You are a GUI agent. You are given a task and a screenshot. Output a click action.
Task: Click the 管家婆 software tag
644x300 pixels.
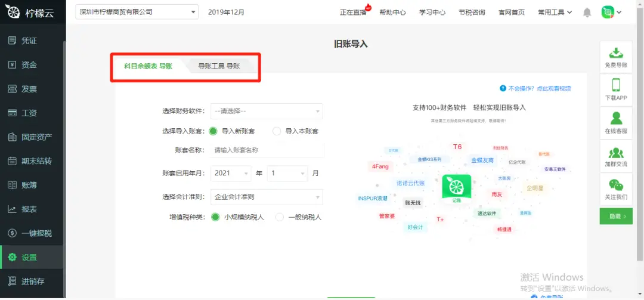click(387, 216)
